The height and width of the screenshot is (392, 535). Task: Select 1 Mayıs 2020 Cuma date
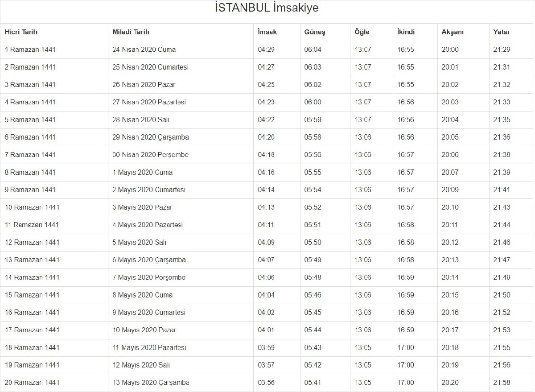pyautogui.click(x=142, y=172)
